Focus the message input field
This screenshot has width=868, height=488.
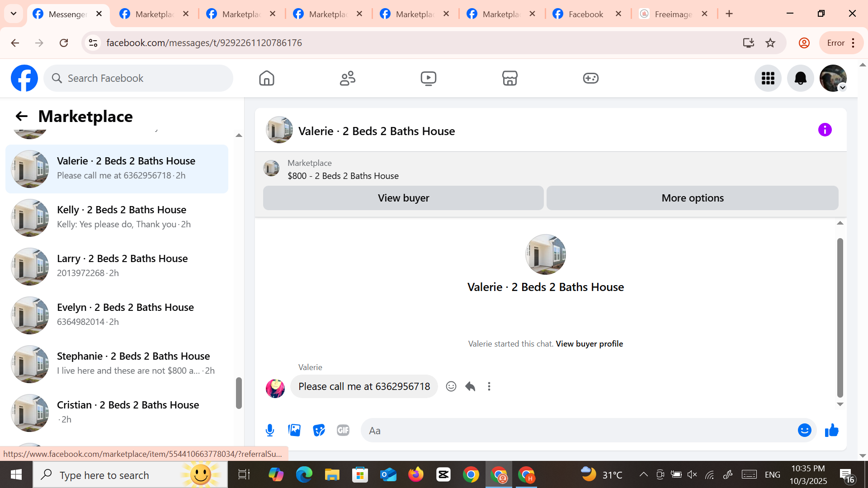click(579, 431)
